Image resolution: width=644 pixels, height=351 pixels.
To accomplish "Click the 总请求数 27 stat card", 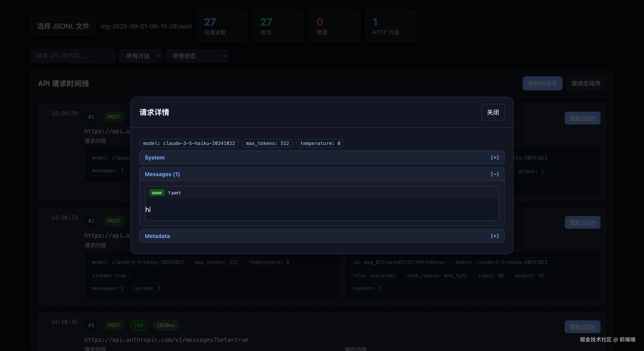I will pyautogui.click(x=222, y=26).
